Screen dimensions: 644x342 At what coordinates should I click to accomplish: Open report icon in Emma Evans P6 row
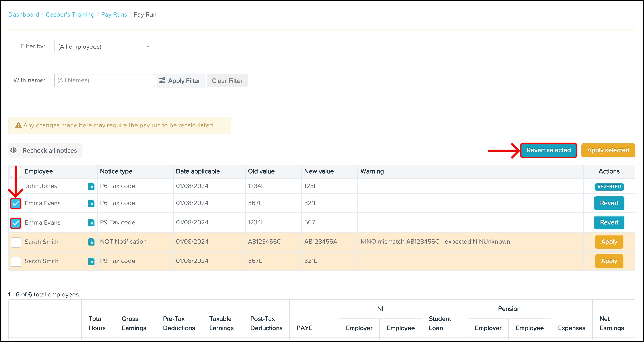91,203
